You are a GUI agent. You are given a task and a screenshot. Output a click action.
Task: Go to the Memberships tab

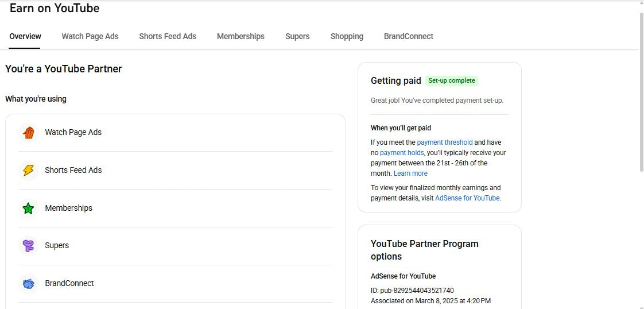click(240, 36)
